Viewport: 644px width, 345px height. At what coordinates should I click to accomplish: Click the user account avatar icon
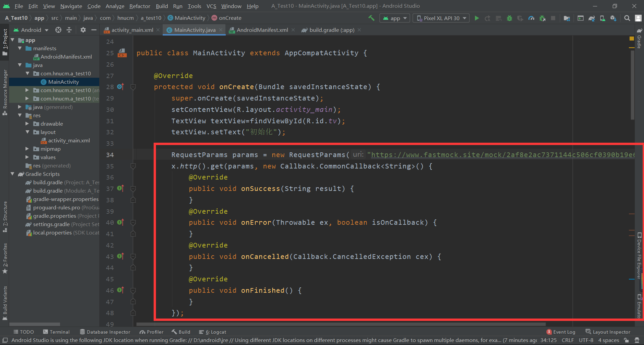click(638, 18)
